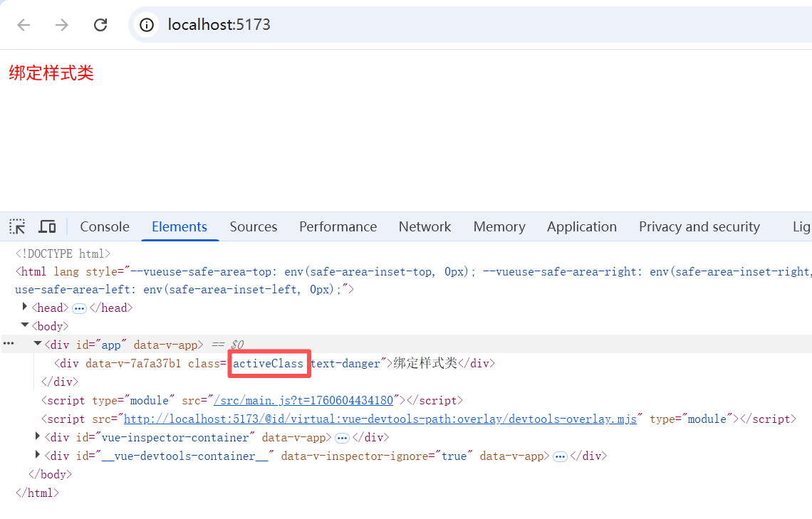Image resolution: width=812 pixels, height=519 pixels.
Task: Select the text-danger class name text
Action: click(x=346, y=364)
